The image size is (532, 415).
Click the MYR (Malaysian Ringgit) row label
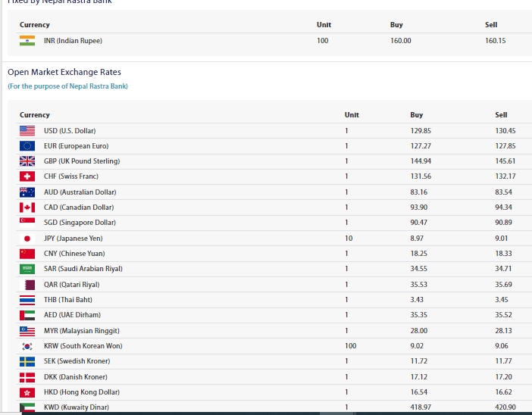click(81, 331)
